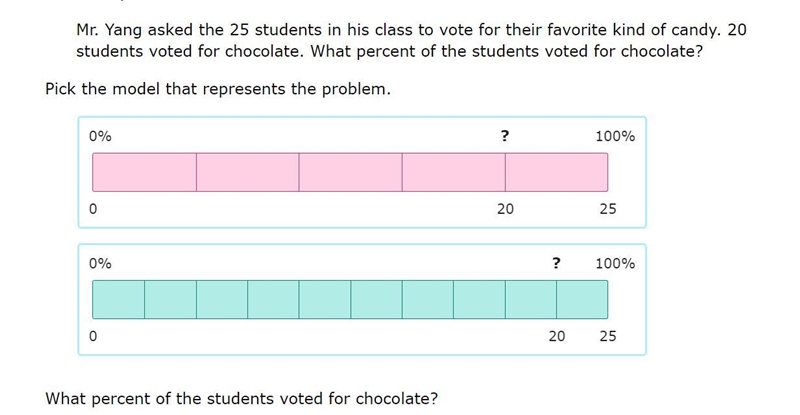Click the fourth pink bar segment

(454, 173)
